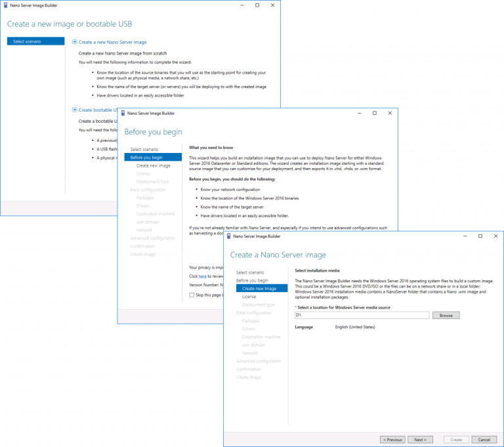
Task: Select Select scenario step in front window
Action: [250, 272]
